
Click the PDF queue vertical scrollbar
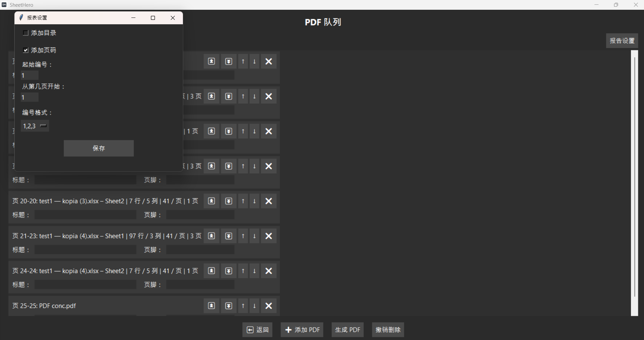click(635, 183)
